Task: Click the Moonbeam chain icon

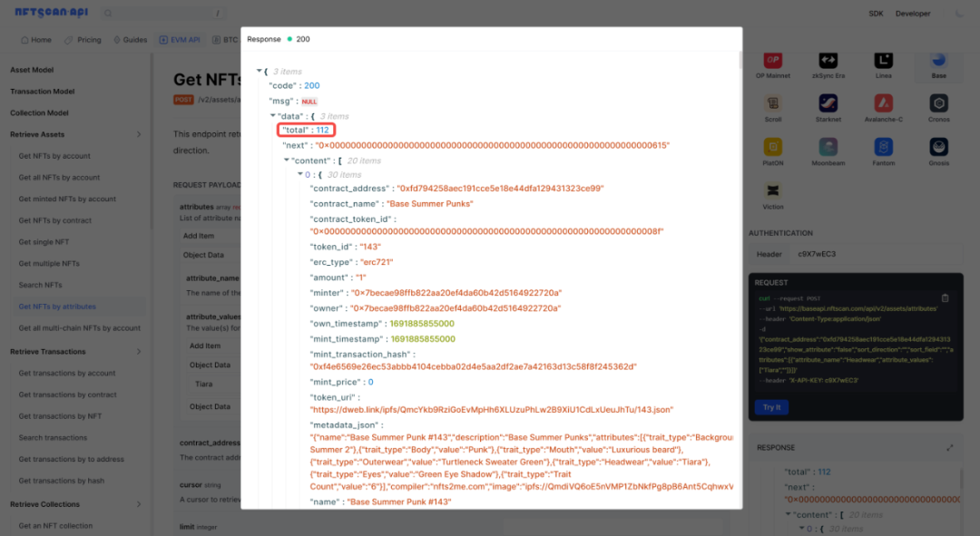Action: (x=828, y=147)
